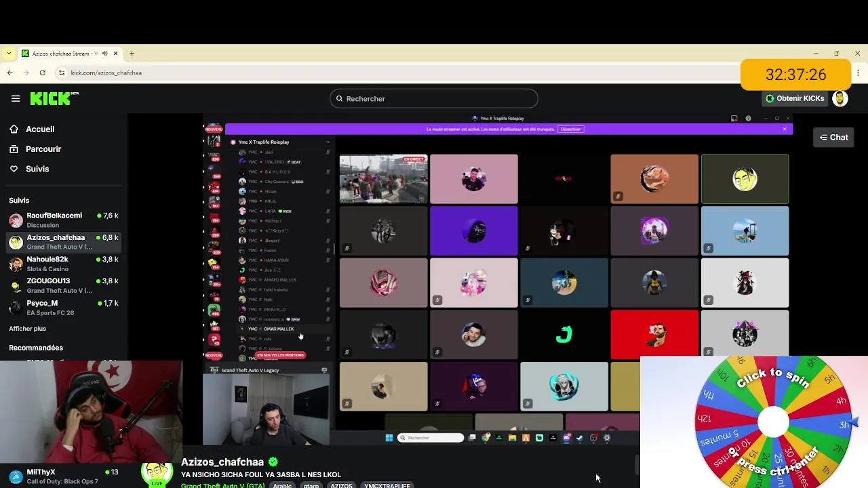Image resolution: width=868 pixels, height=488 pixels.
Task: Open the tab search dropdown arrow
Action: tap(8, 54)
